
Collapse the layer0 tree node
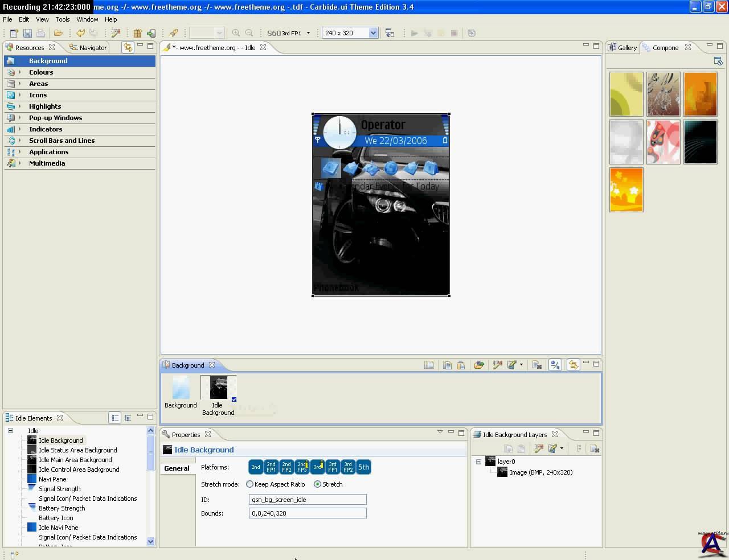(478, 462)
